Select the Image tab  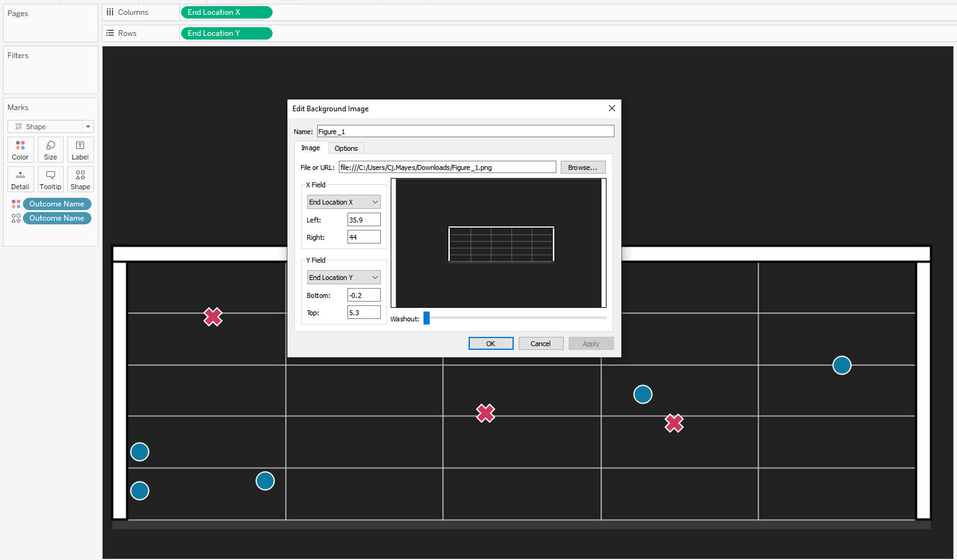click(310, 148)
